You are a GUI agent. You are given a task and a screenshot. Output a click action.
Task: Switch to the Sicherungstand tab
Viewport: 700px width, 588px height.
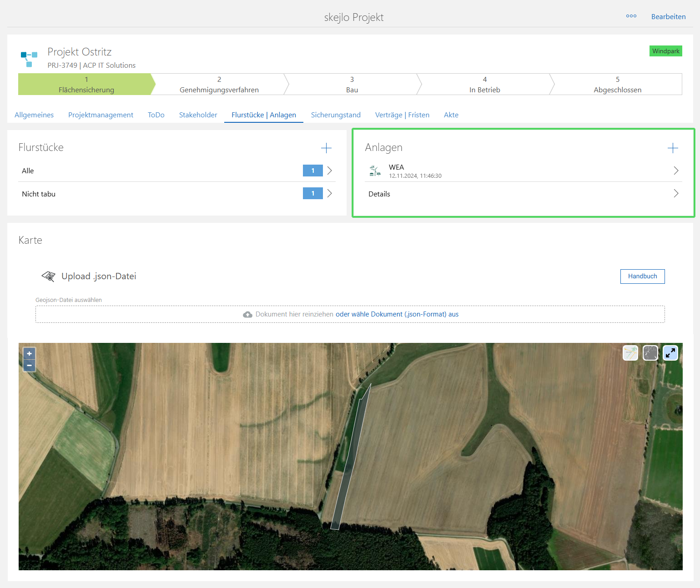(x=336, y=115)
